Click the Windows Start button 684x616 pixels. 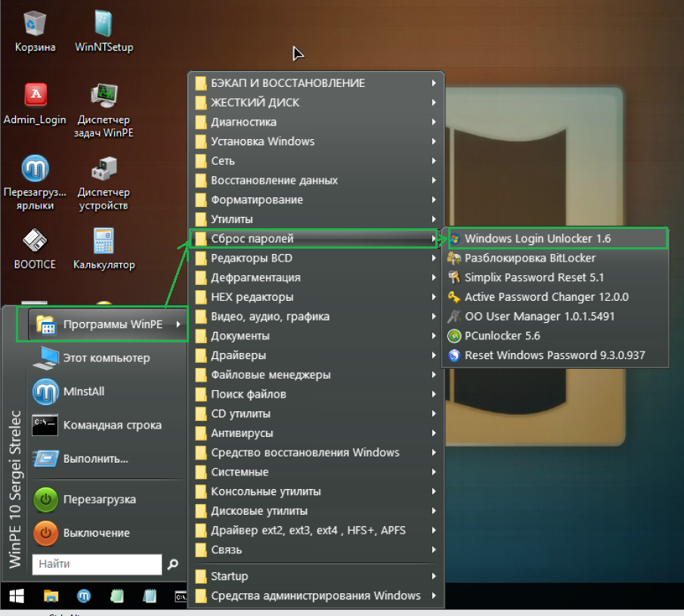click(17, 596)
